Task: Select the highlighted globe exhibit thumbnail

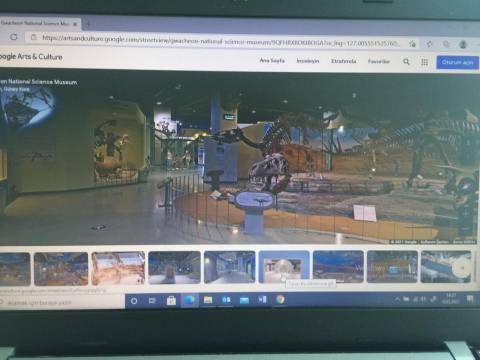Action: pyautogui.click(x=284, y=267)
